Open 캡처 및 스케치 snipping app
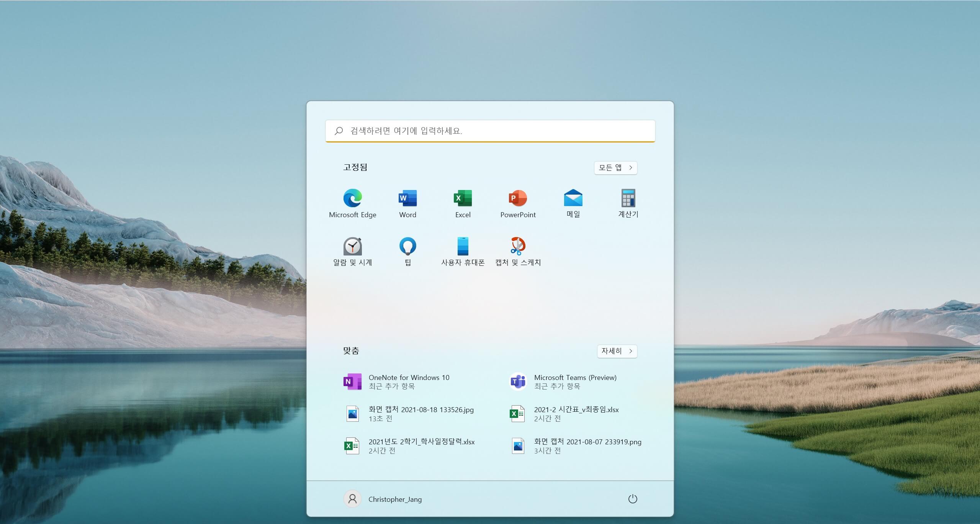Image resolution: width=980 pixels, height=524 pixels. point(518,251)
